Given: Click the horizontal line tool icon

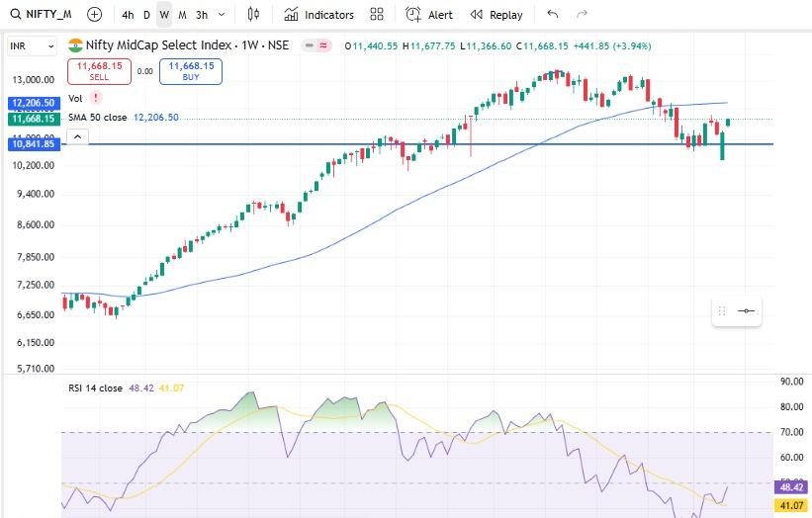Looking at the screenshot, I should tap(747, 311).
